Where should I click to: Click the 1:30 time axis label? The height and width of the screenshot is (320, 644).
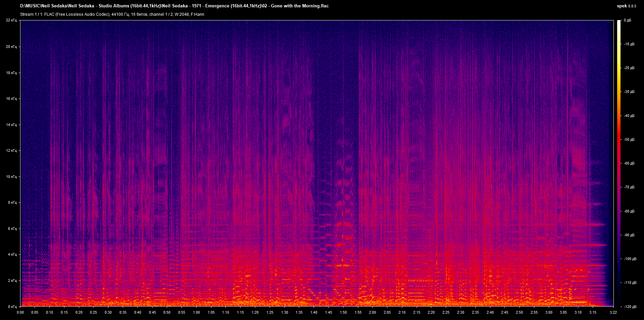[285, 313]
